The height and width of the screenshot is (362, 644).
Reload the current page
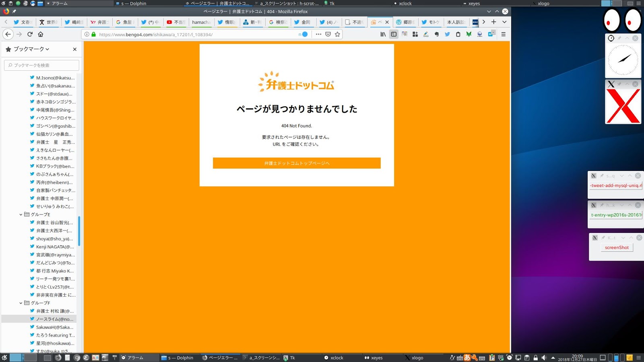click(x=30, y=34)
